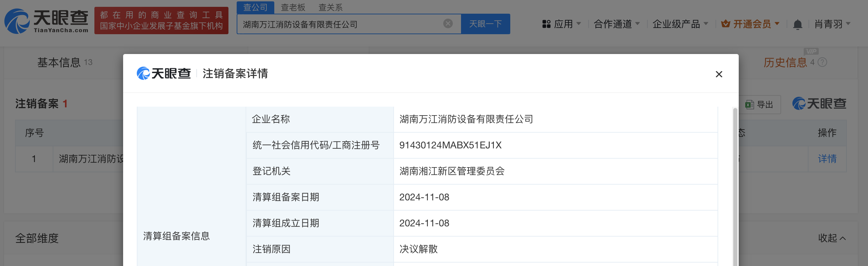Click the 天眼一下 search button
This screenshot has height=266, width=868.
485,24
